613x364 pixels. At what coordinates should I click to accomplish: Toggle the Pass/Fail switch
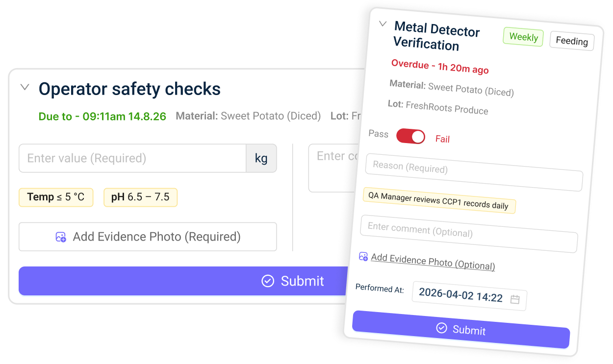click(411, 136)
